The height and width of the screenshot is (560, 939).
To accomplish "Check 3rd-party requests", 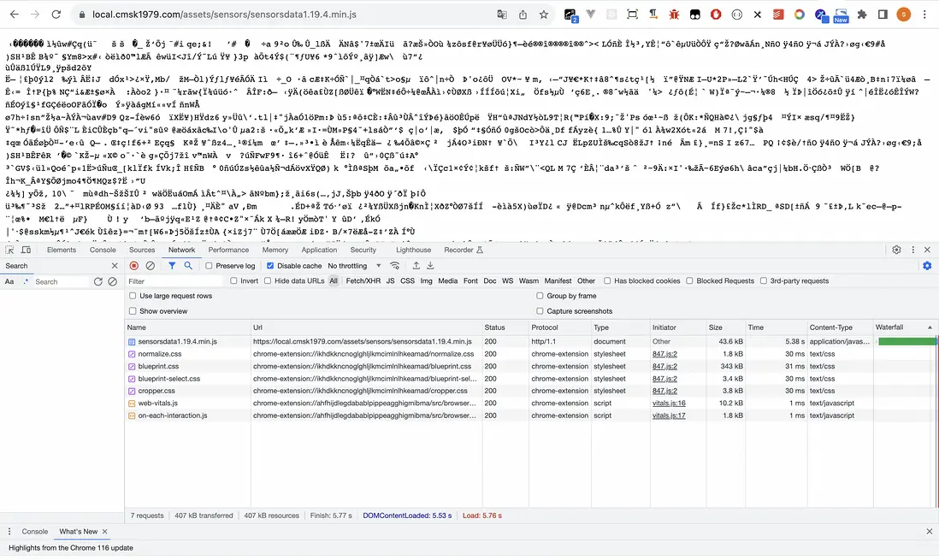I will (764, 280).
